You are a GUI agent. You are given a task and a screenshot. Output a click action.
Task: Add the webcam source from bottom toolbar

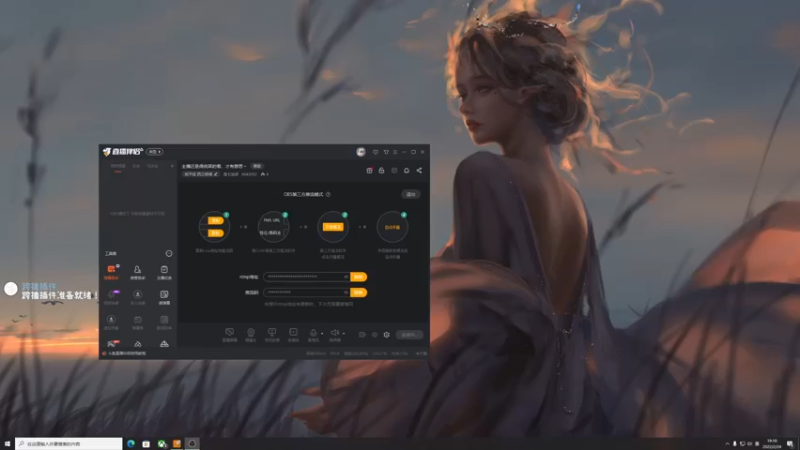point(251,335)
